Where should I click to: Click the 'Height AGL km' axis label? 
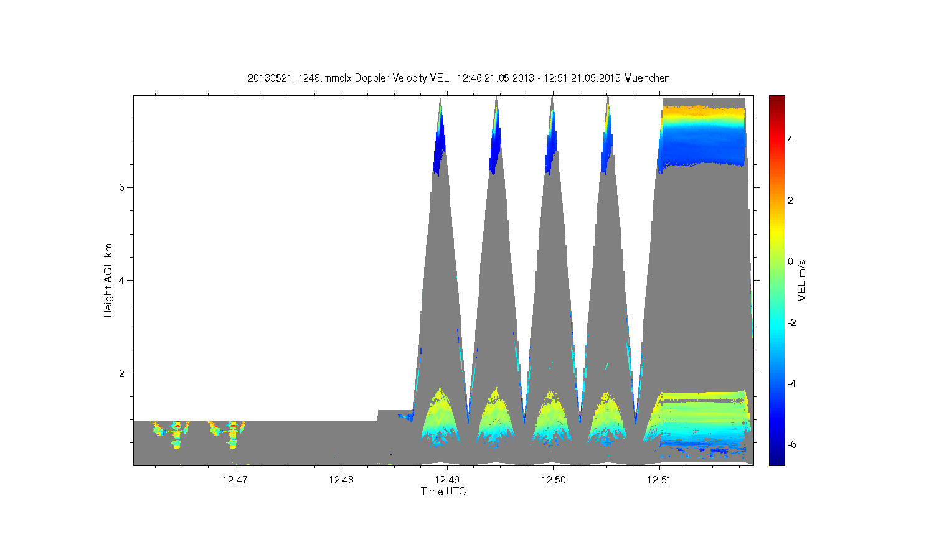tap(108, 280)
